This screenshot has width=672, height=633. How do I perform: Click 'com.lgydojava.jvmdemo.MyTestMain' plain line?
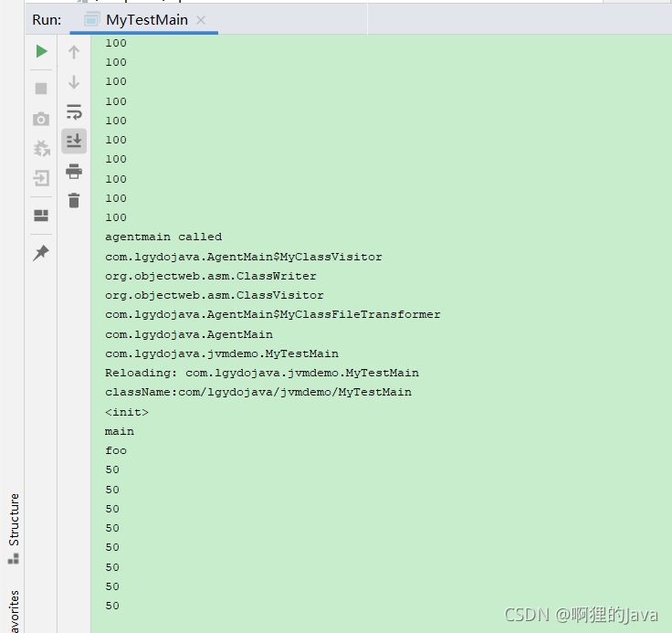(x=222, y=353)
